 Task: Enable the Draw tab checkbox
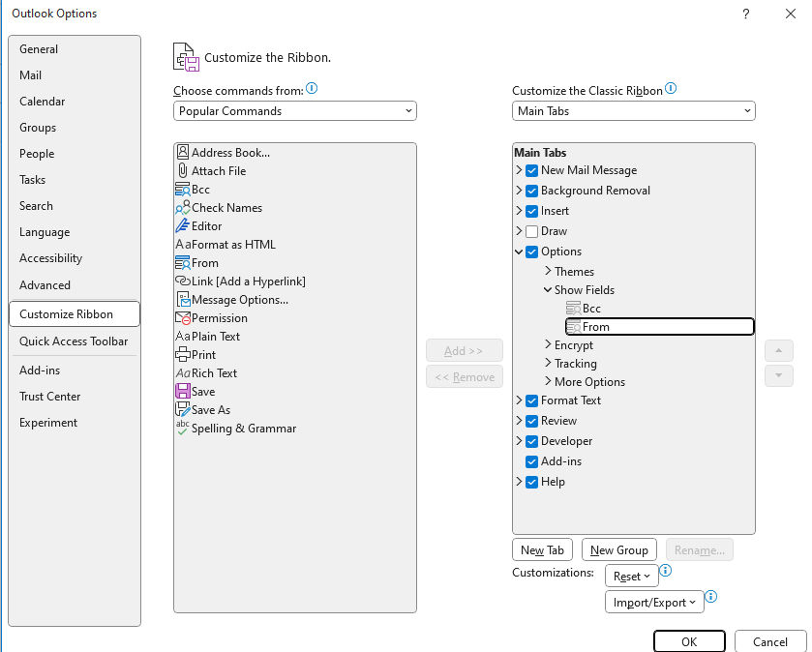pos(531,231)
